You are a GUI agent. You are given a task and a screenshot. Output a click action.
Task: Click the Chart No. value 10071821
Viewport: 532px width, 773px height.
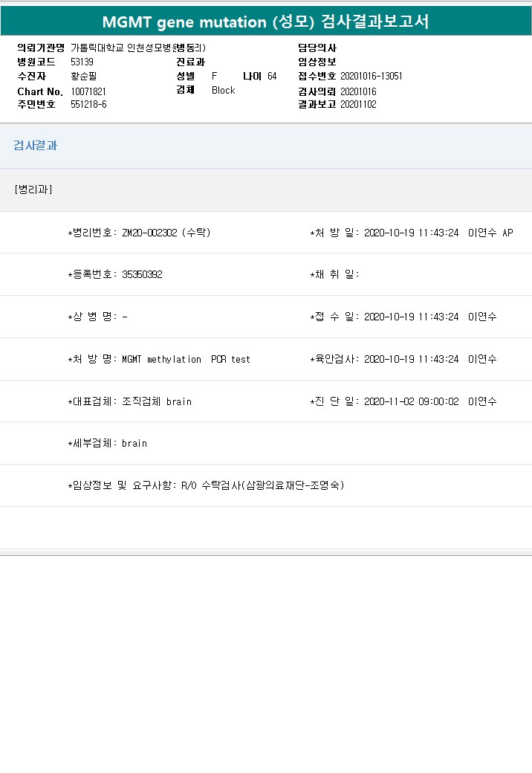tap(88, 91)
